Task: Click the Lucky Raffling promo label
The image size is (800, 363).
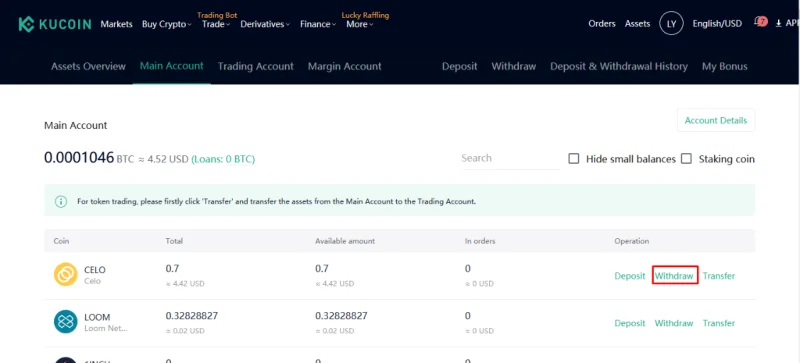Action: pyautogui.click(x=365, y=15)
